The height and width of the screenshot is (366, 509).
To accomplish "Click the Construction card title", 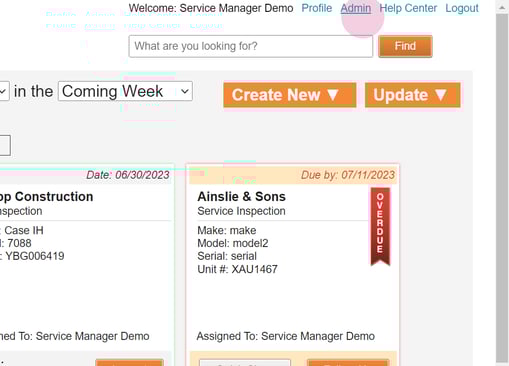I will point(46,197).
